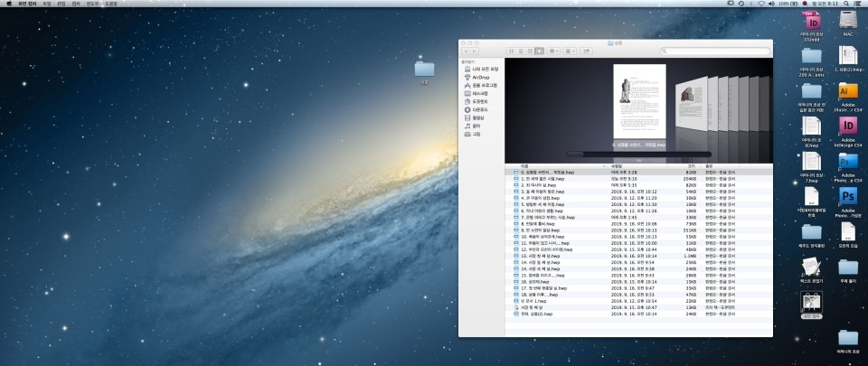
Task: Open 음악 in the Finder sidebar
Action: (476, 126)
